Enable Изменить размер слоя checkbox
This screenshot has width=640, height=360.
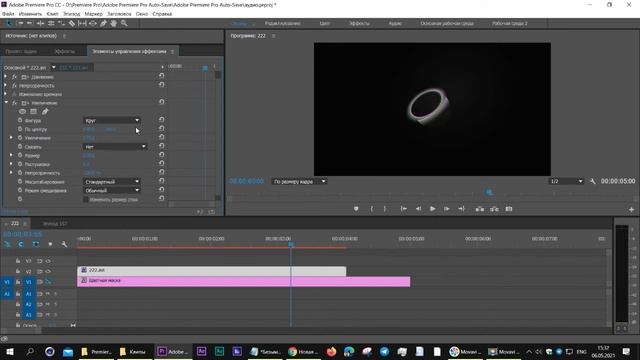tap(86, 200)
